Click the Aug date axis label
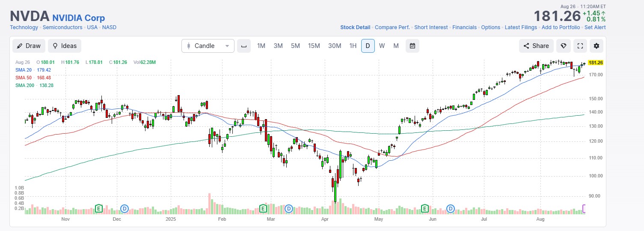The width and height of the screenshot is (644, 231). click(540, 219)
